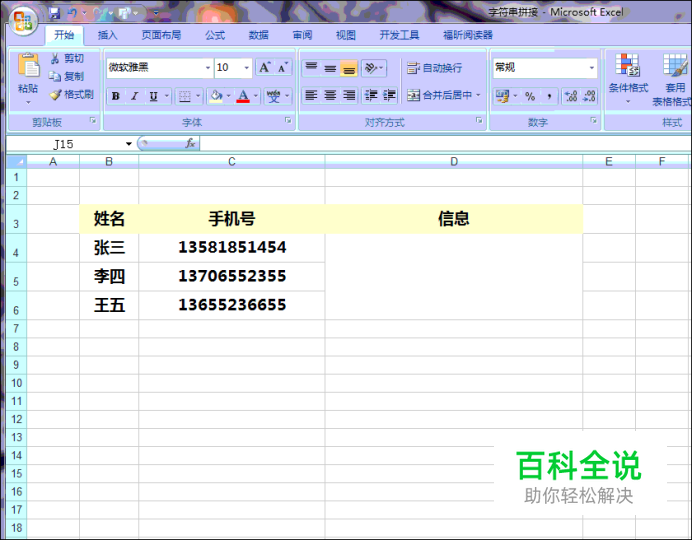Click the insert function fx icon

[190, 143]
